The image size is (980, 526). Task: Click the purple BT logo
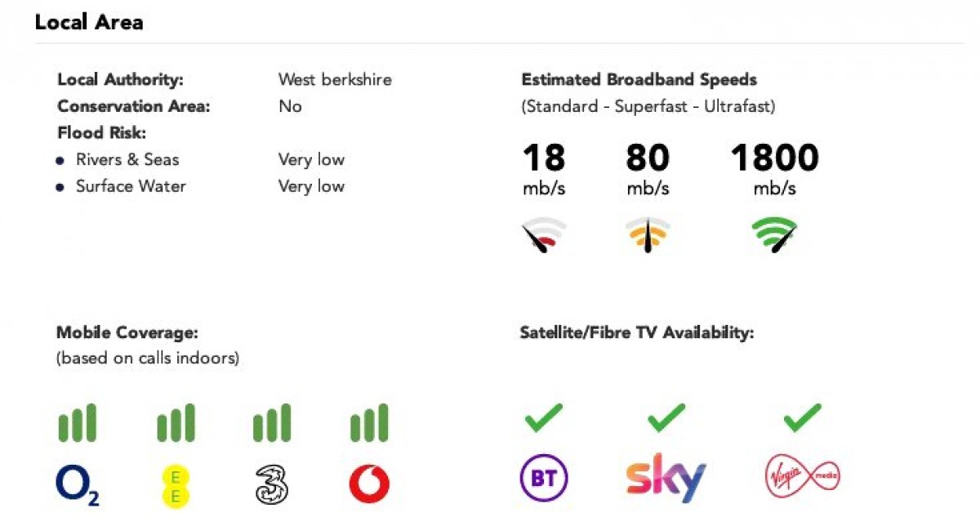point(544,479)
